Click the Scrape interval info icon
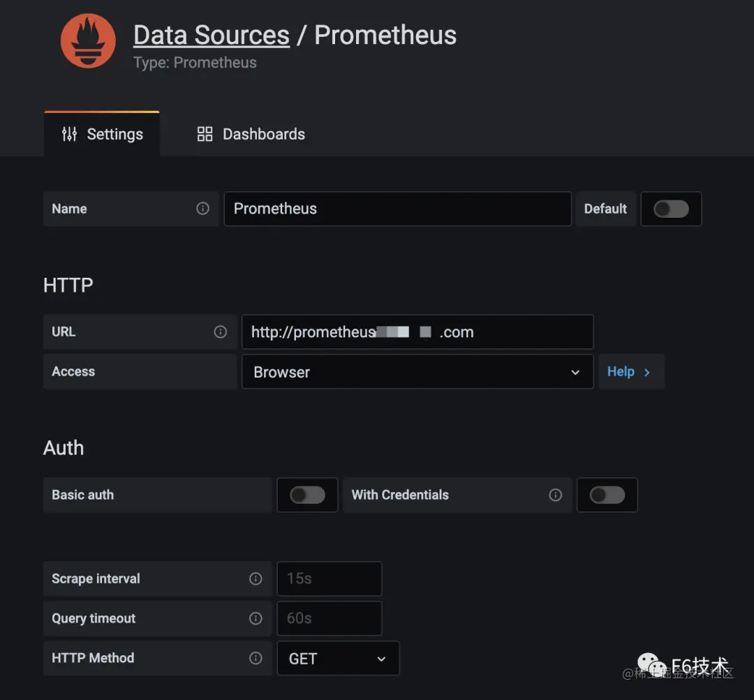Viewport: 754px width, 700px height. [x=256, y=579]
